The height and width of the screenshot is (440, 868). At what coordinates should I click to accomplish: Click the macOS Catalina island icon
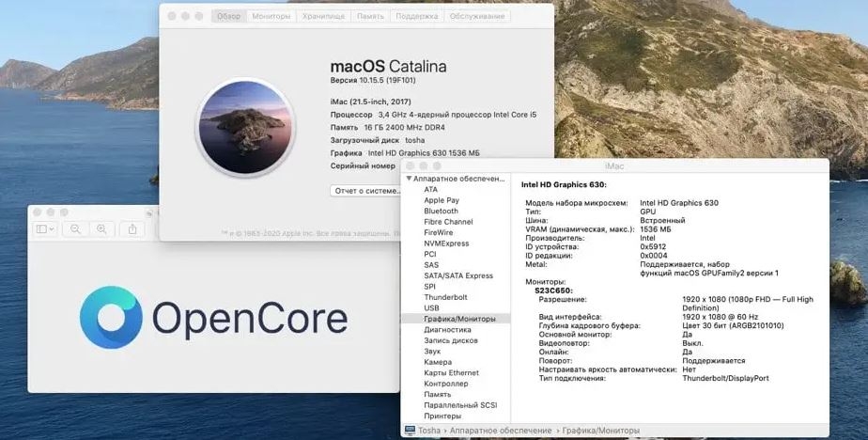click(245, 128)
